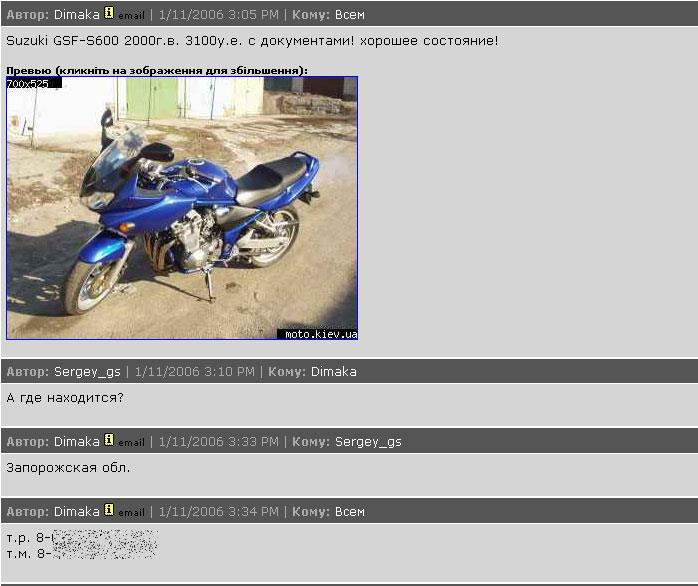698x586 pixels.
Task: Click author name Sergey_gs in the 3:10 PM post
Action: point(87,372)
